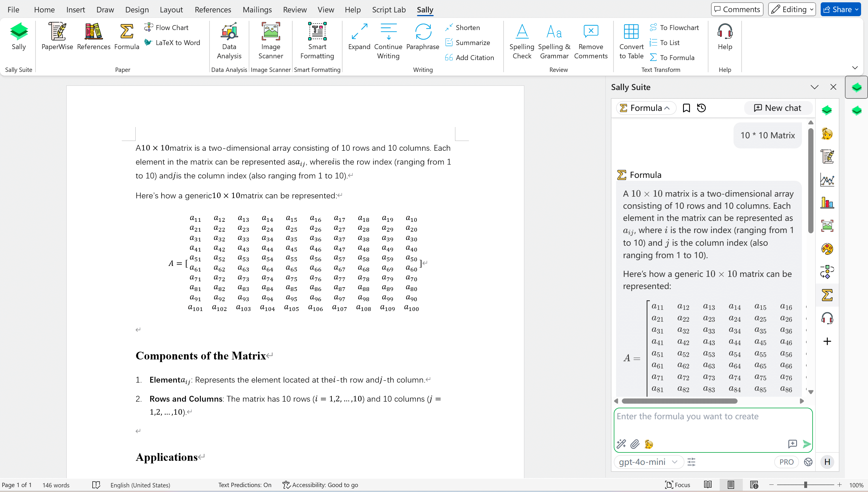This screenshot has height=492, width=868.
Task: Open the Comments button
Action: click(737, 10)
